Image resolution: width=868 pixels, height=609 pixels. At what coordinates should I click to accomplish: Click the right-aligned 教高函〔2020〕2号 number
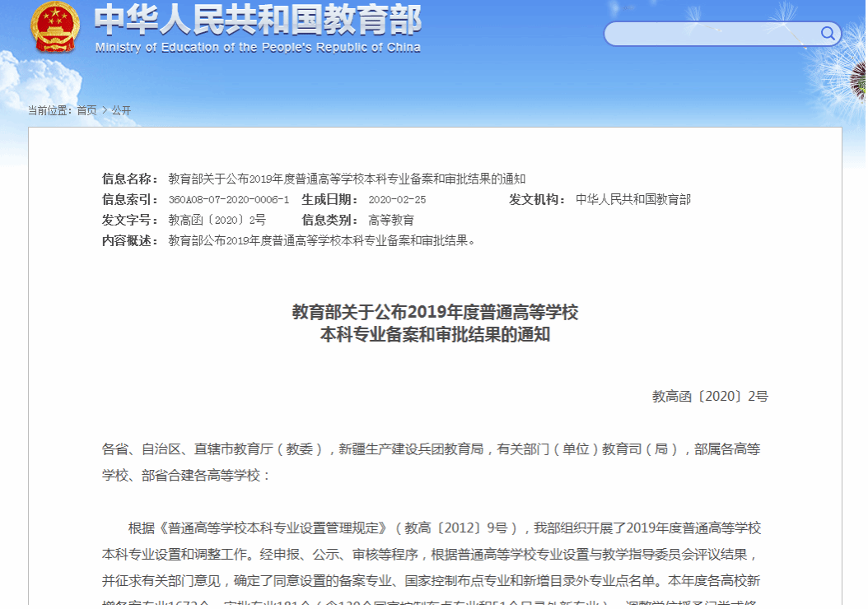[710, 397]
